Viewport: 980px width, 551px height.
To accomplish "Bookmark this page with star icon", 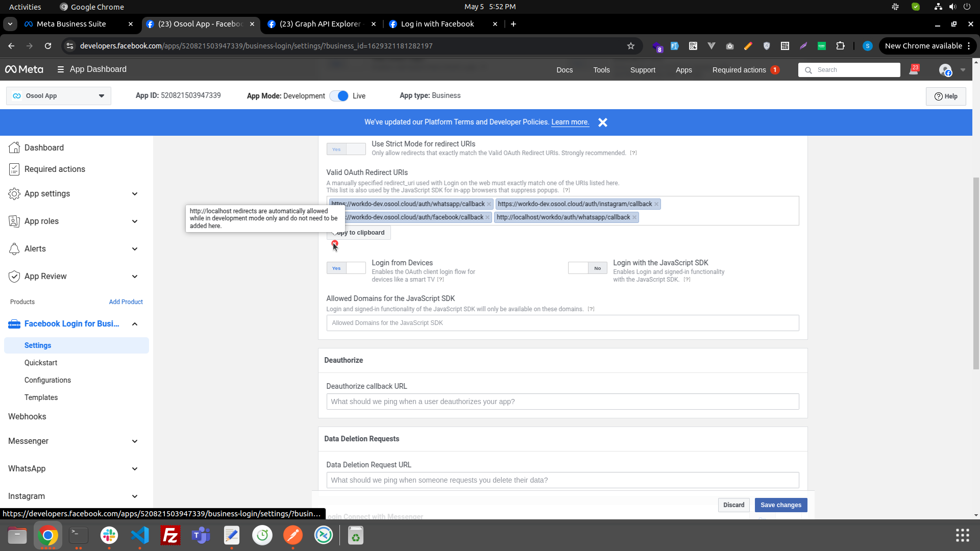I will (631, 46).
